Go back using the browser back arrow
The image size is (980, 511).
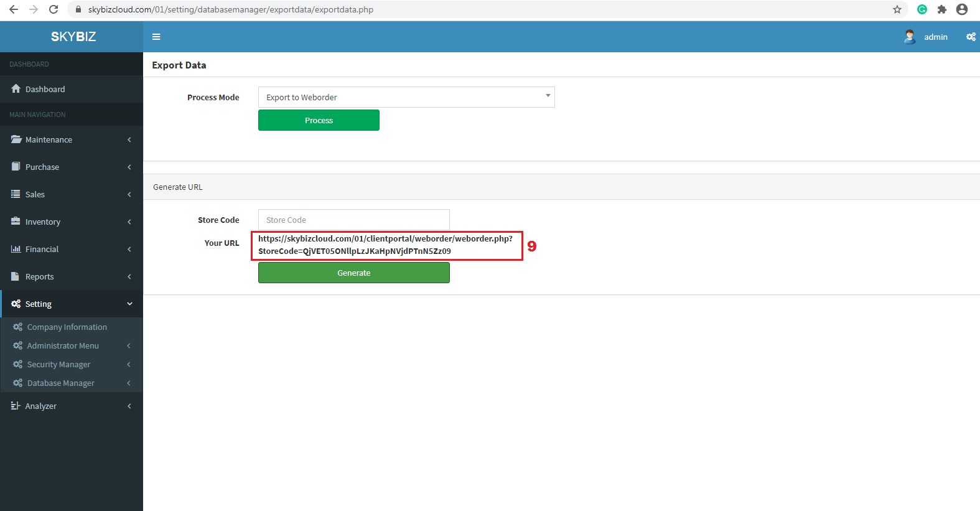14,9
